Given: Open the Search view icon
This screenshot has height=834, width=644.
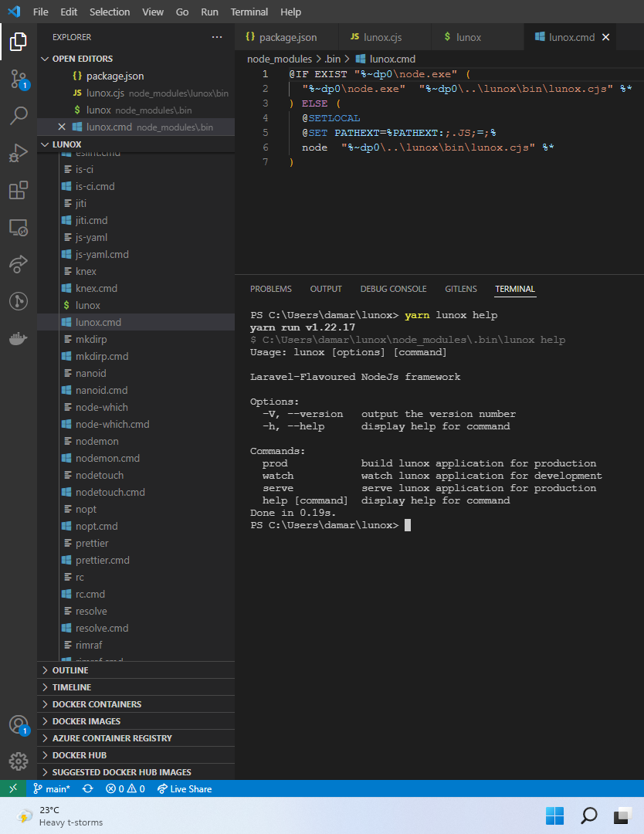Looking at the screenshot, I should pyautogui.click(x=18, y=115).
